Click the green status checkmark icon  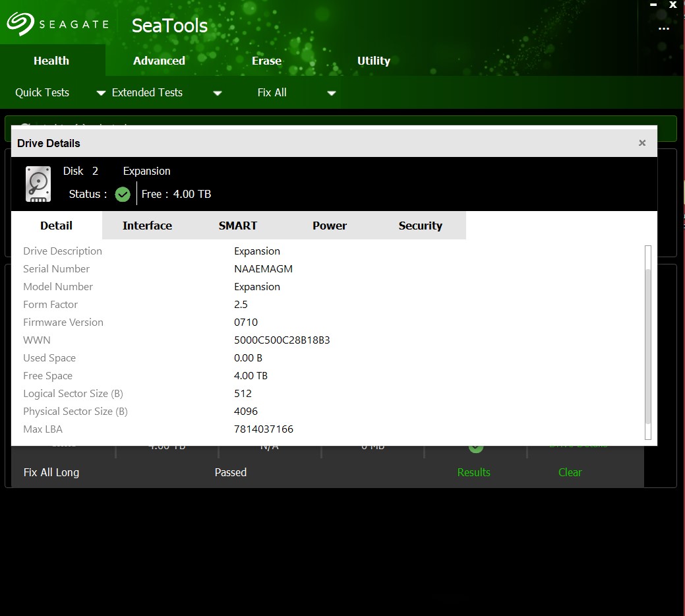coord(123,194)
